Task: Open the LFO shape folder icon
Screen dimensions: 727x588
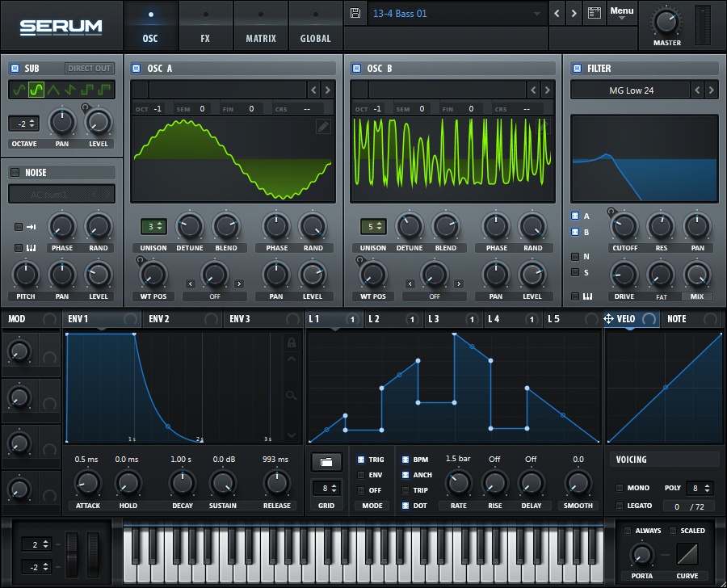Action: 326,462
